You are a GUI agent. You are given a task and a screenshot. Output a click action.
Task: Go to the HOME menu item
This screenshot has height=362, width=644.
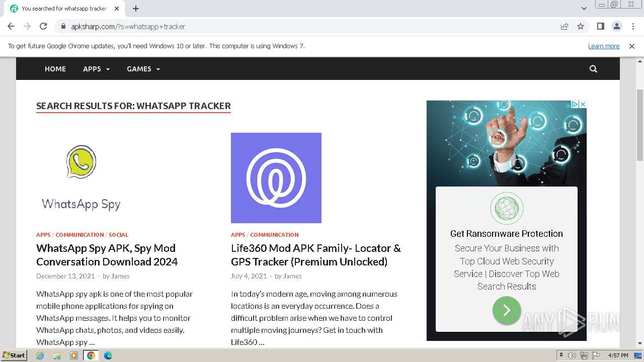pyautogui.click(x=55, y=69)
